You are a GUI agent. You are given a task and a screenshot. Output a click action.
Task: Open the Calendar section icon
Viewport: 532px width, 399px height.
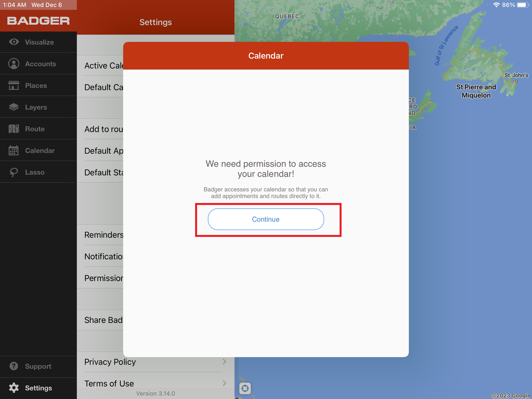[14, 150]
